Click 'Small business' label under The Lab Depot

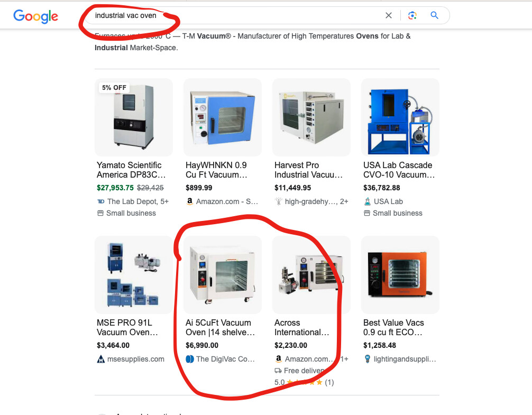[131, 213]
